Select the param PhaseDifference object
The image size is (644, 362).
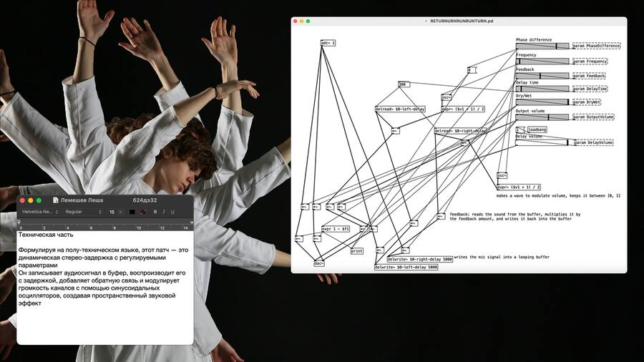(596, 46)
